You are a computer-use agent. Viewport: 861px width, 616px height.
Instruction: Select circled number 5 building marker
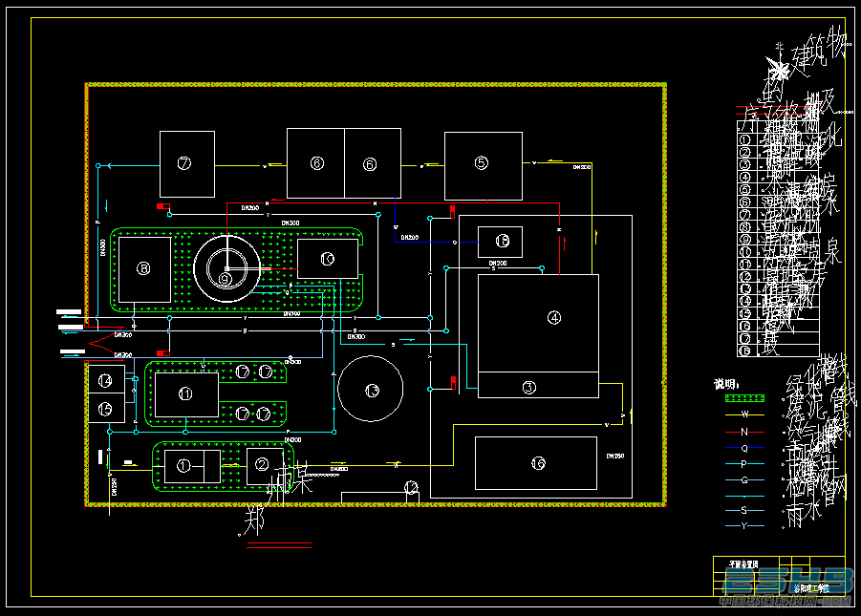(x=482, y=163)
